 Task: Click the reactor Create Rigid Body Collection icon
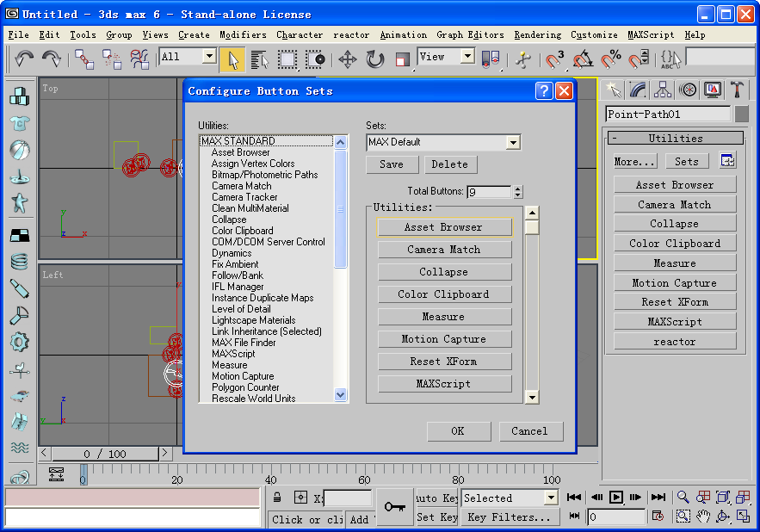[20, 96]
